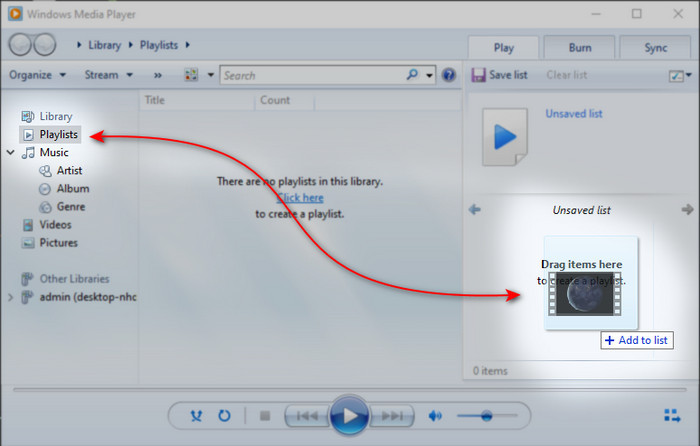The height and width of the screenshot is (446, 700).
Task: Start playback with the Play button
Action: pyautogui.click(x=350, y=416)
